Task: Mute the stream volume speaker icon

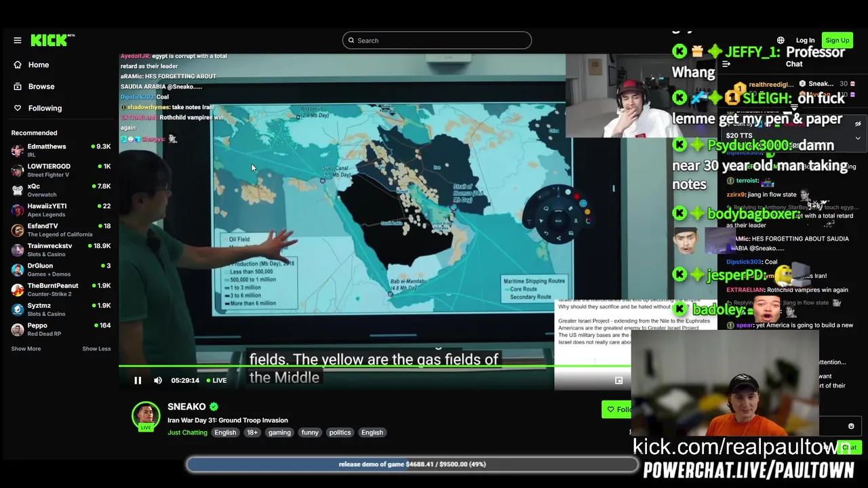Action: tap(158, 380)
